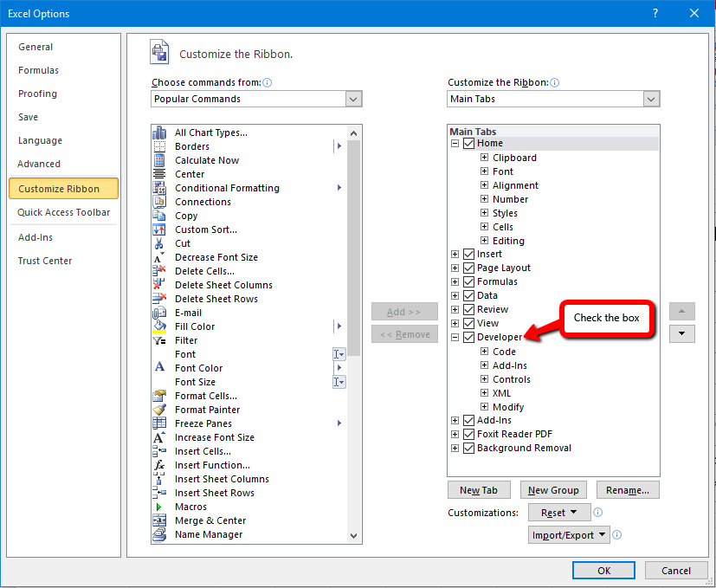Click the Font Color letter A icon
Image resolution: width=716 pixels, height=588 pixels.
click(159, 367)
